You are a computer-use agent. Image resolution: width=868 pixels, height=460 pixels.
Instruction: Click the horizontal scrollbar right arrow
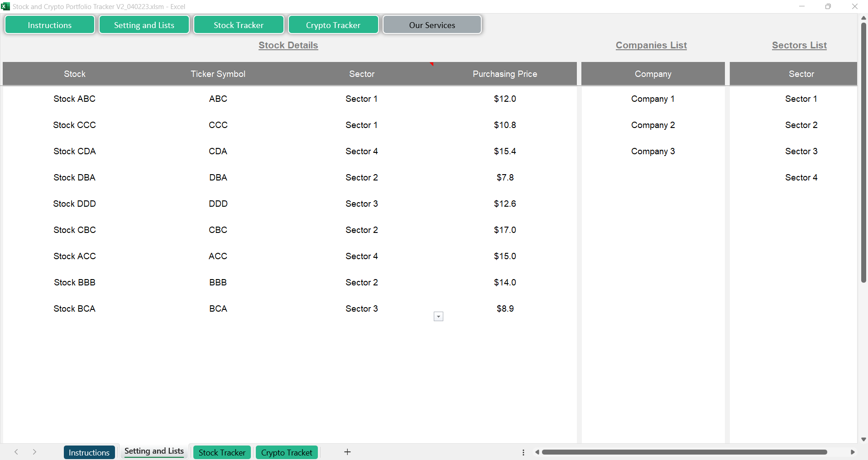(x=853, y=452)
